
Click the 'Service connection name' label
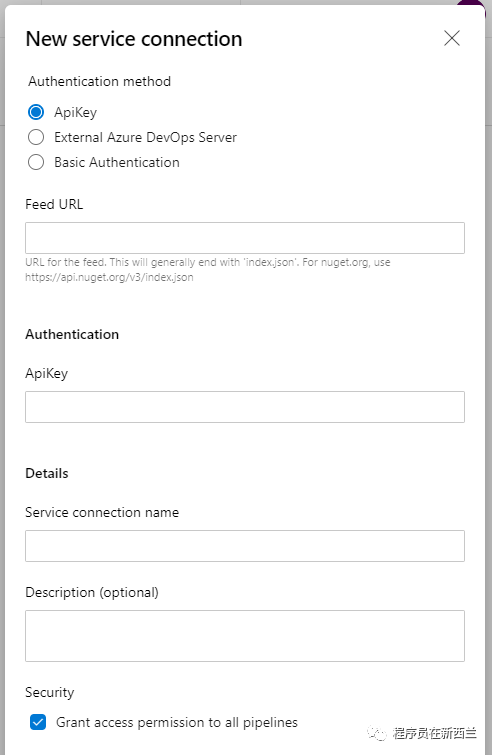[102, 512]
